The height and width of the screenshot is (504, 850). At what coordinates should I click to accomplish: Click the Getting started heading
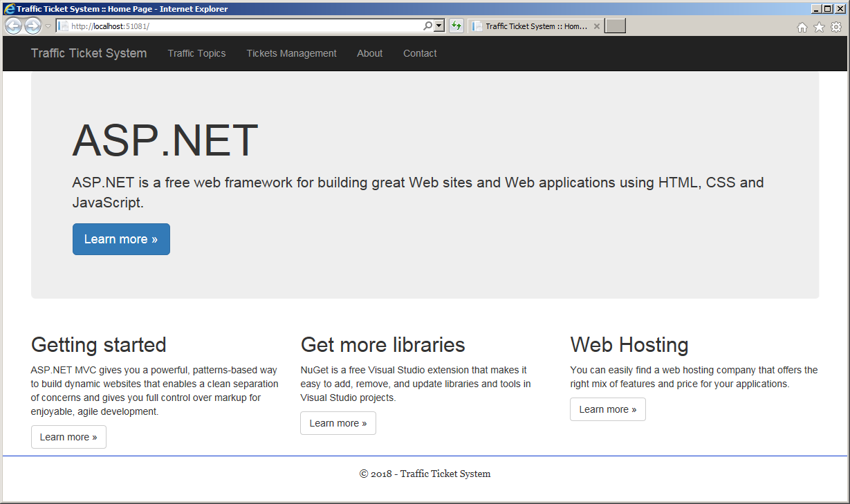pos(99,344)
